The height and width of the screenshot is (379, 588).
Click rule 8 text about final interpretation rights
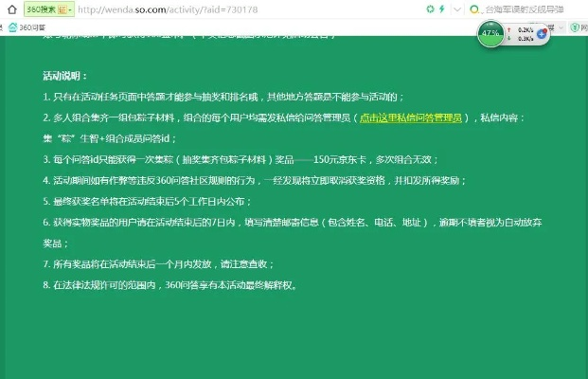[x=170, y=284]
